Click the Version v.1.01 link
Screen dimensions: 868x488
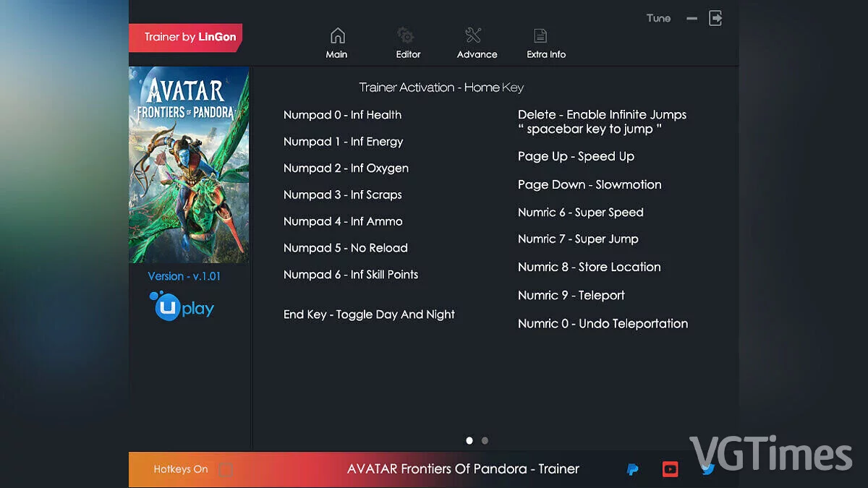184,276
